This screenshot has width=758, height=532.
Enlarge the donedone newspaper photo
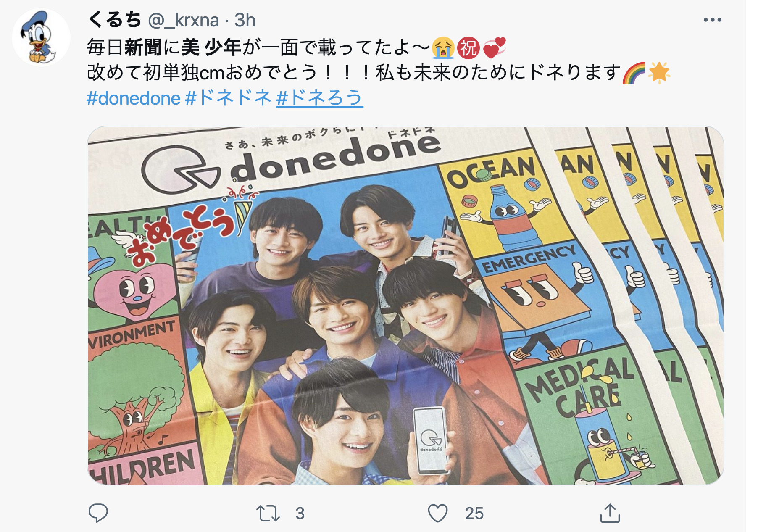pyautogui.click(x=405, y=306)
